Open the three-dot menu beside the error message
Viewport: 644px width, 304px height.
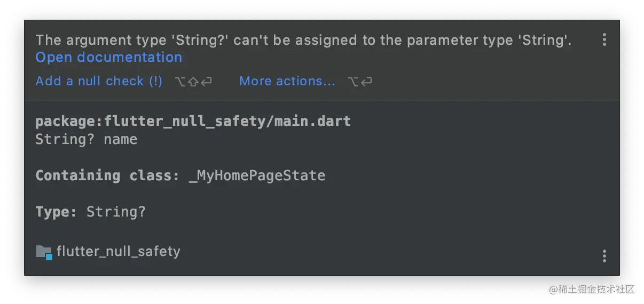tap(604, 39)
